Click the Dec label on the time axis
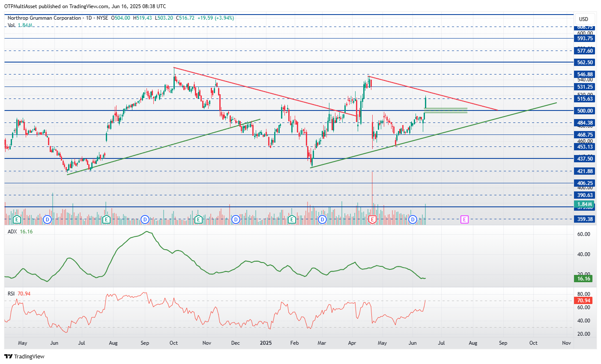The width and height of the screenshot is (601, 364). (235, 343)
